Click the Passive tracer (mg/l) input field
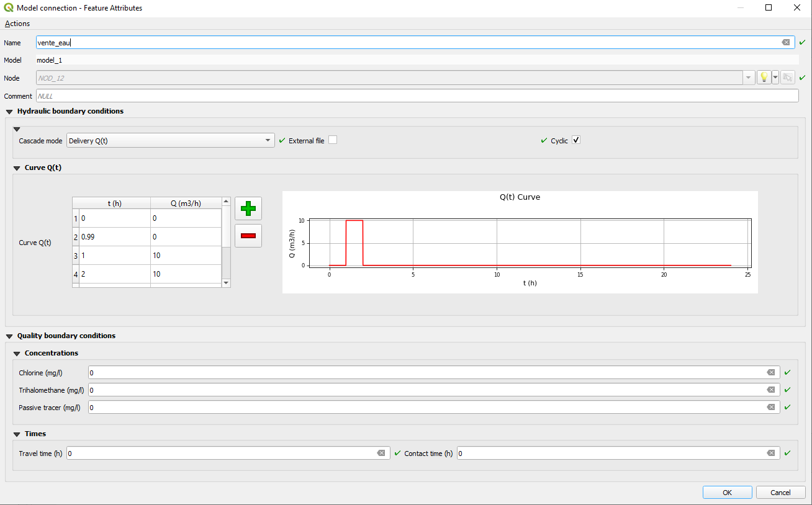This screenshot has height=505, width=812. 434,407
